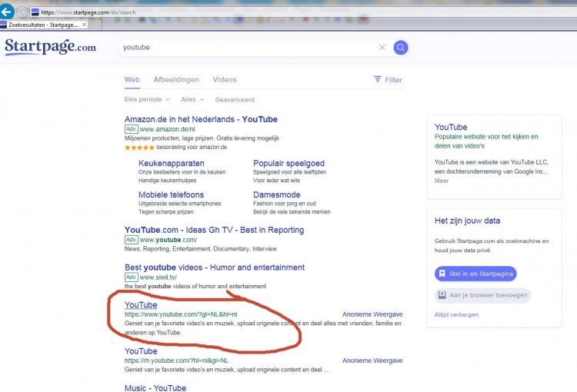This screenshot has width=577, height=392.
Task: Click 'Anonieme Weergave' for m.youtube.com result
Action: tap(372, 360)
